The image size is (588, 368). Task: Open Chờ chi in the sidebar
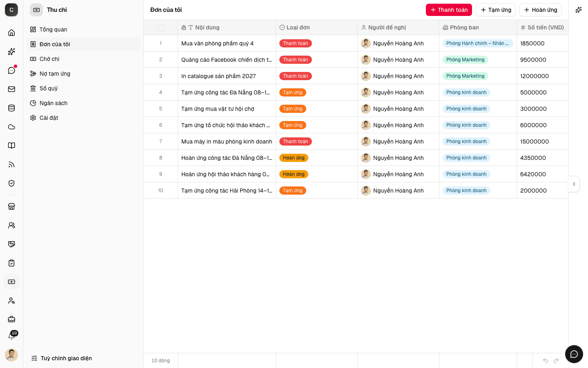[x=83, y=59]
